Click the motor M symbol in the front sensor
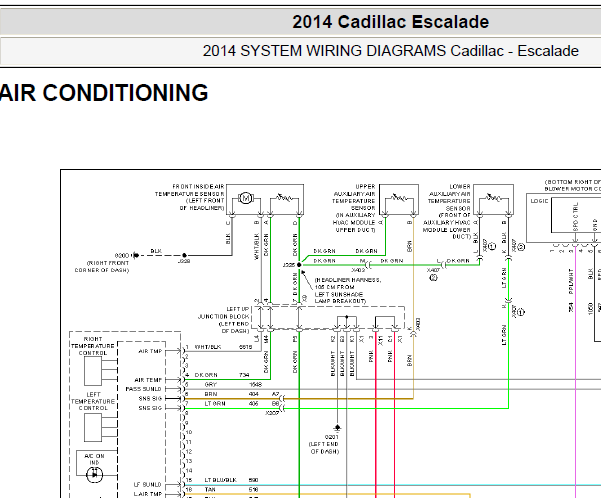Viewport: 601px width, 498px height. click(245, 198)
